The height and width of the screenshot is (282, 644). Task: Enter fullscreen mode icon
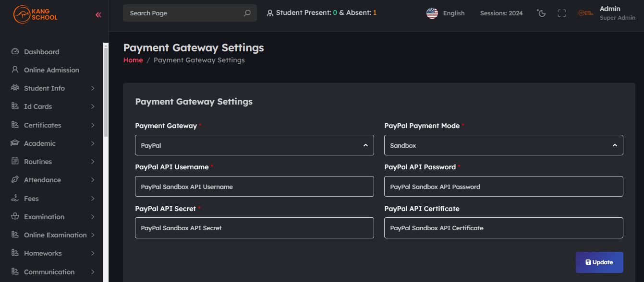coord(562,13)
